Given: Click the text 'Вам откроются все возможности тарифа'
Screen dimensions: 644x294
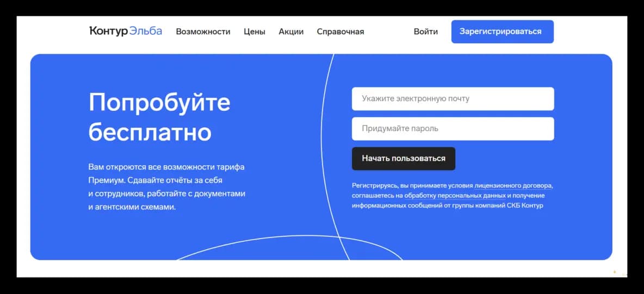Looking at the screenshot, I should click(166, 167).
